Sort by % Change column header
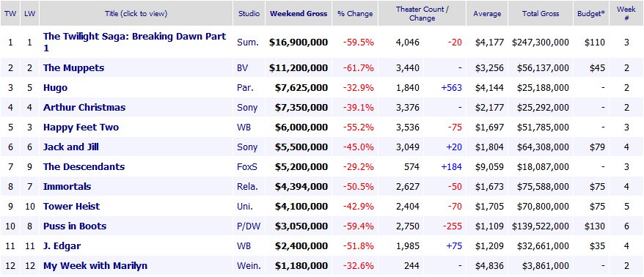Image resolution: width=644 pixels, height=277 pixels. pos(355,13)
